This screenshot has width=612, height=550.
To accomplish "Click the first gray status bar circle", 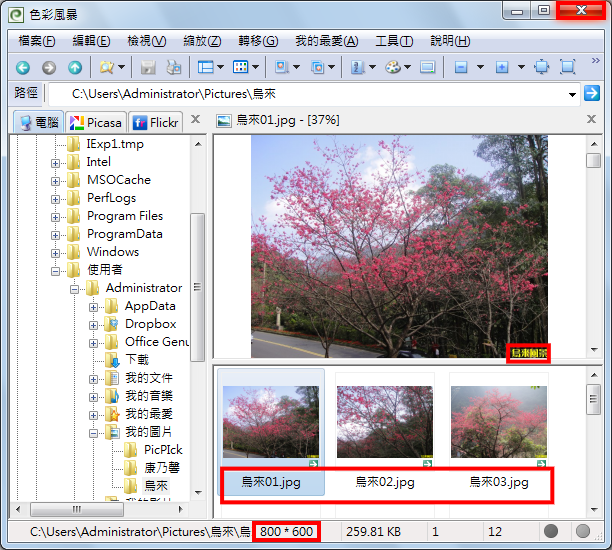I will [551, 531].
